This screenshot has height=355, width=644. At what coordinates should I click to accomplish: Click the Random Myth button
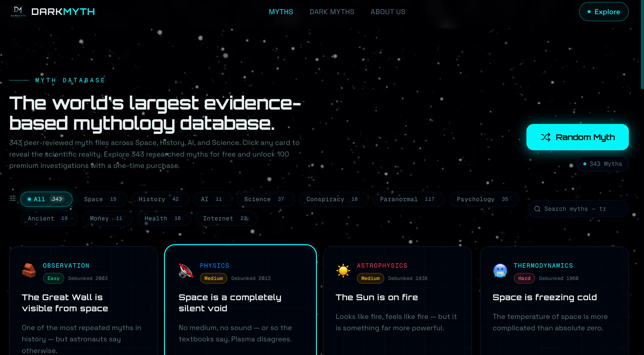tap(578, 137)
